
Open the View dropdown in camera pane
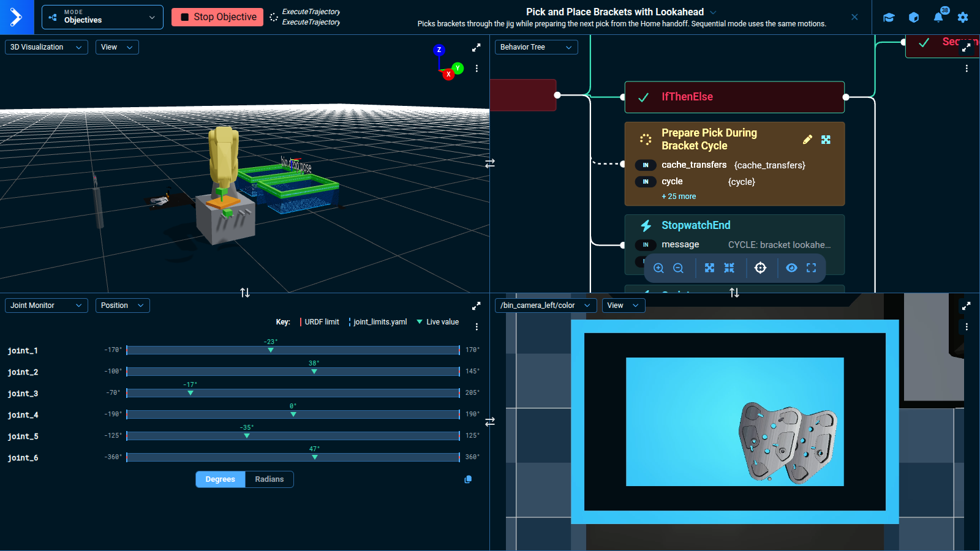624,305
